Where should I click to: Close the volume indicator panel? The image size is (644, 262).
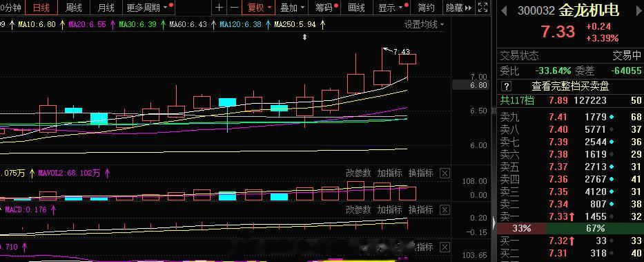point(445,174)
